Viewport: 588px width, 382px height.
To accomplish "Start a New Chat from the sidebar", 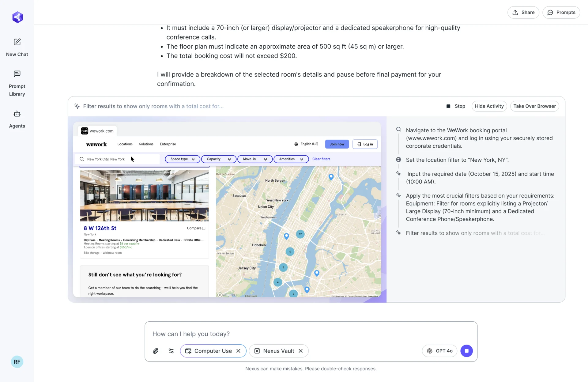I will (17, 47).
